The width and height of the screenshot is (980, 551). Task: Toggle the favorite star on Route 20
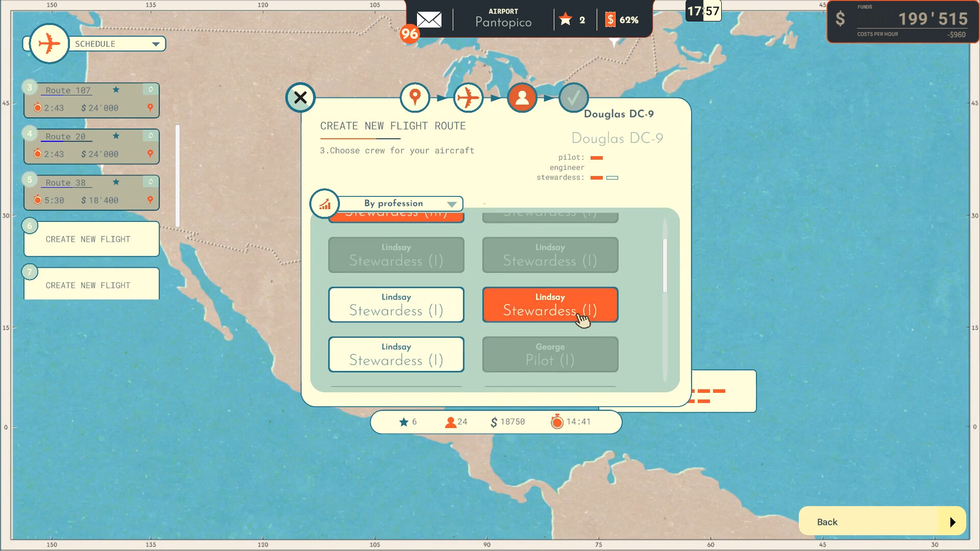click(x=116, y=136)
